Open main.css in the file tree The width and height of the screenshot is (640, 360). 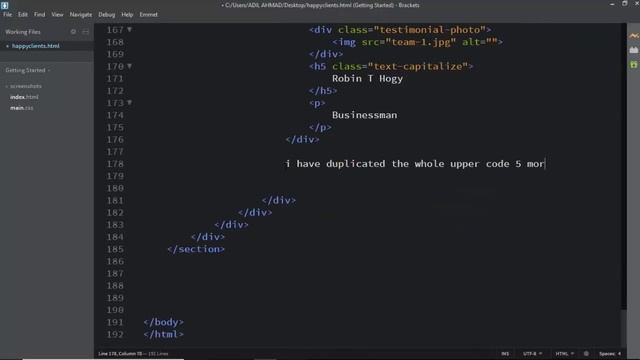(x=22, y=108)
